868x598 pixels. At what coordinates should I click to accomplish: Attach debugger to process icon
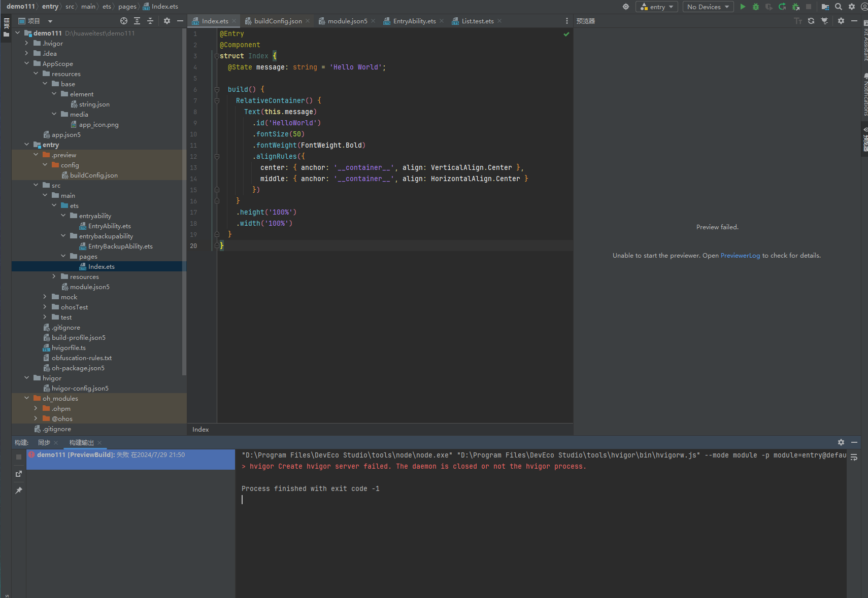(x=795, y=7)
